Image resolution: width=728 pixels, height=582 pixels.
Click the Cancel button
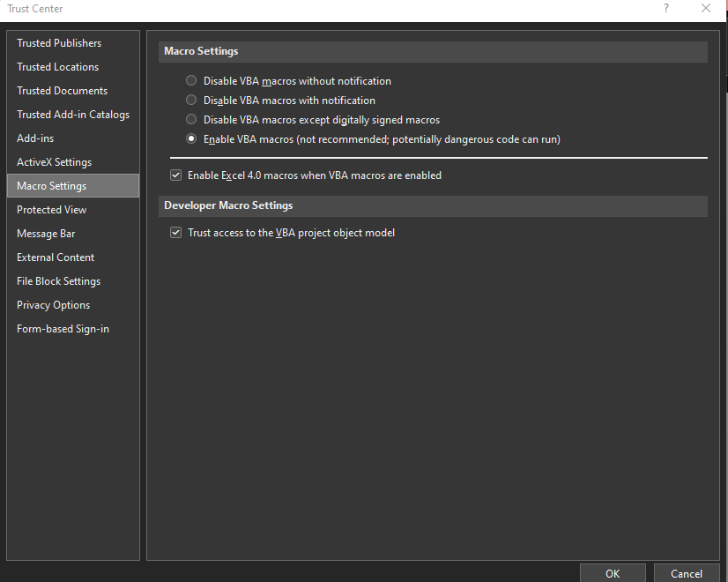[687, 573]
